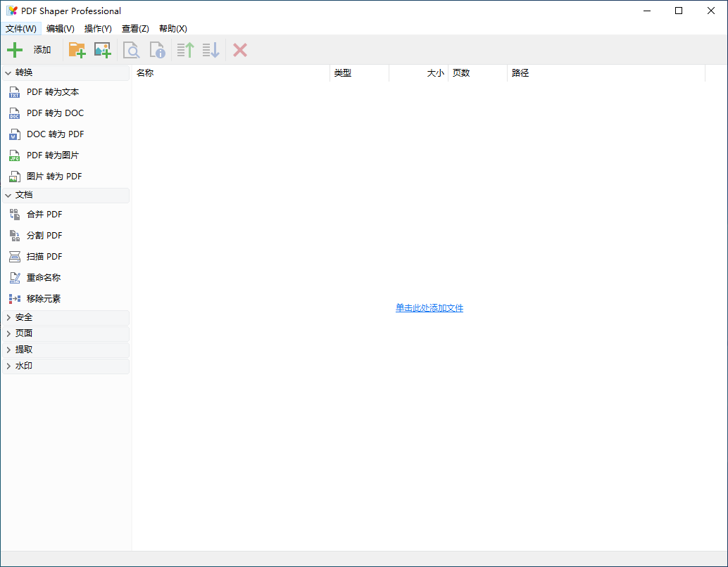
Task: Sort by 大小 column header
Action: click(419, 73)
